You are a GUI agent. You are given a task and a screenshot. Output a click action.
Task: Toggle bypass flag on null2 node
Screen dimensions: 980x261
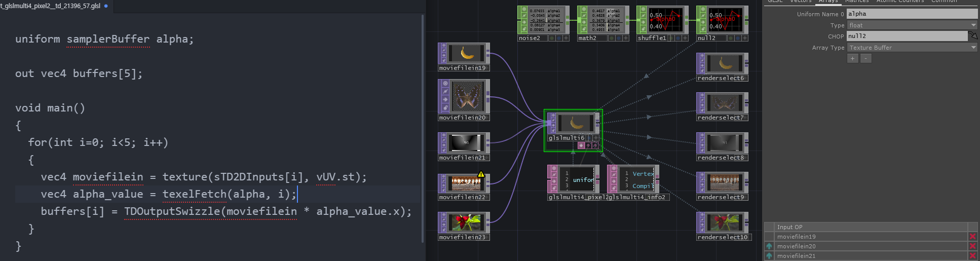pyautogui.click(x=703, y=22)
